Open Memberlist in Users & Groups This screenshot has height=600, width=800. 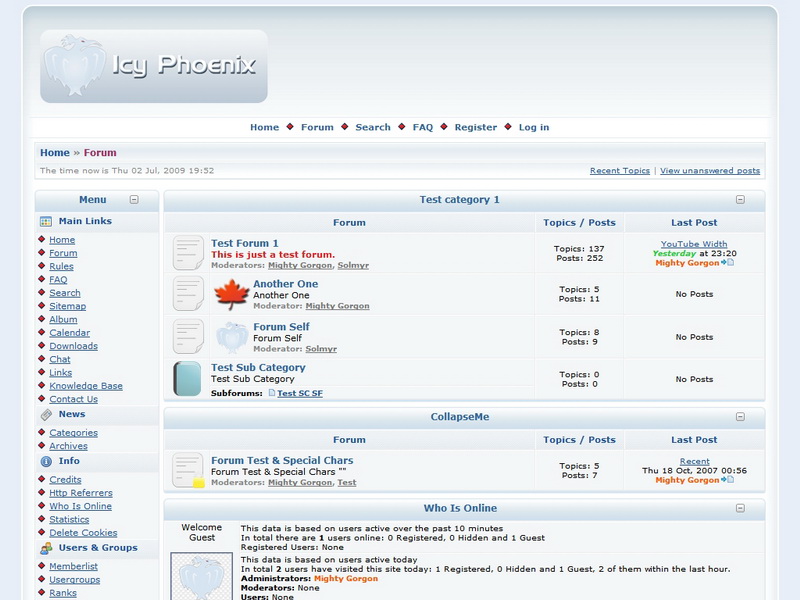[x=73, y=566]
